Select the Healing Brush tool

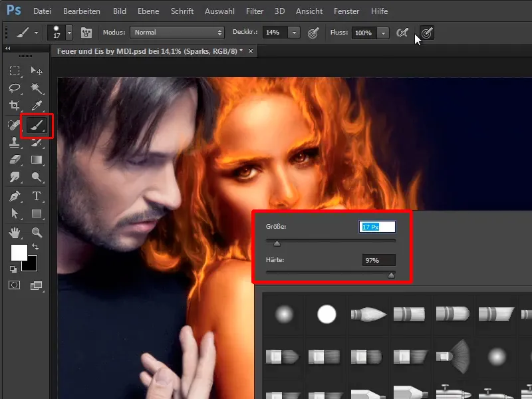(x=14, y=125)
